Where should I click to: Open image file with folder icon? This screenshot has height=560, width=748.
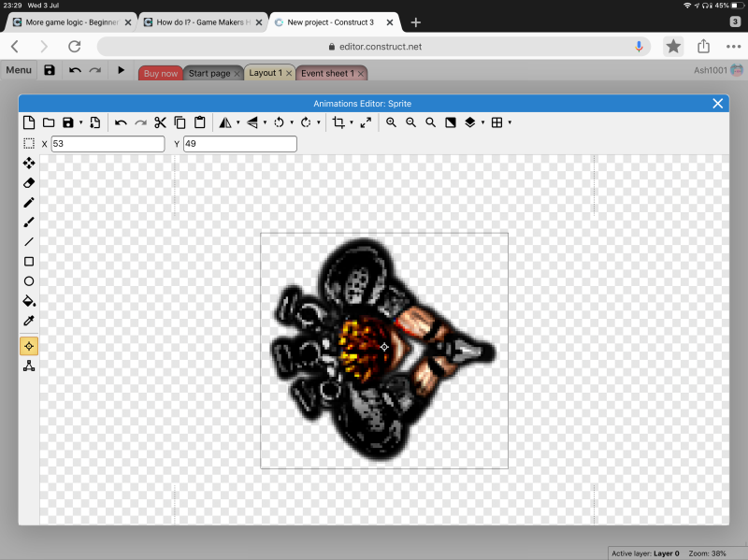coord(49,122)
